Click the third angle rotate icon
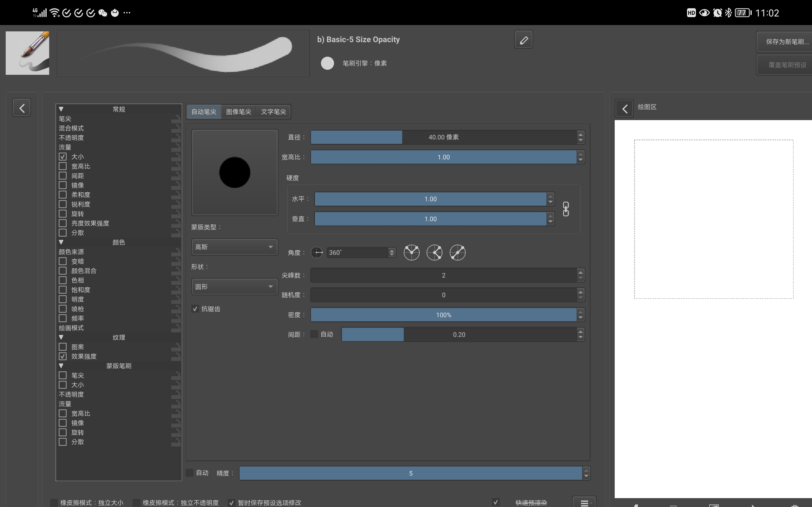The height and width of the screenshot is (507, 812). (457, 253)
